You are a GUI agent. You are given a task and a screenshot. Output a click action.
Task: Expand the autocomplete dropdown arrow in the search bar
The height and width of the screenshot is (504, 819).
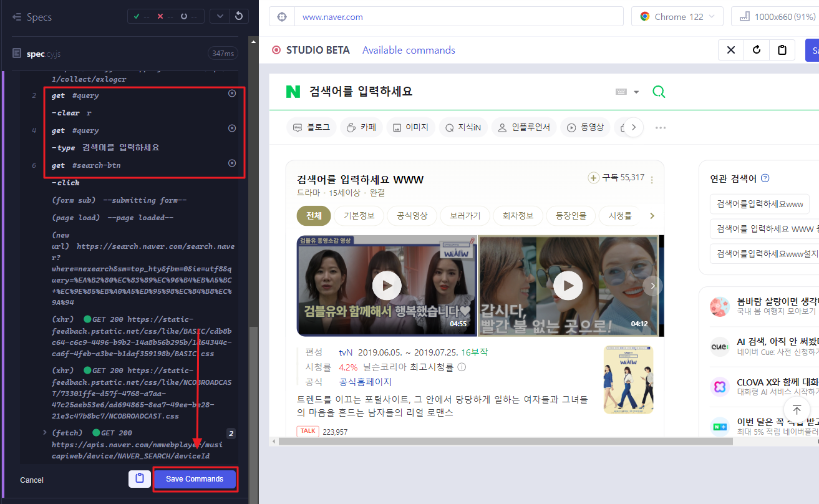pyautogui.click(x=636, y=92)
